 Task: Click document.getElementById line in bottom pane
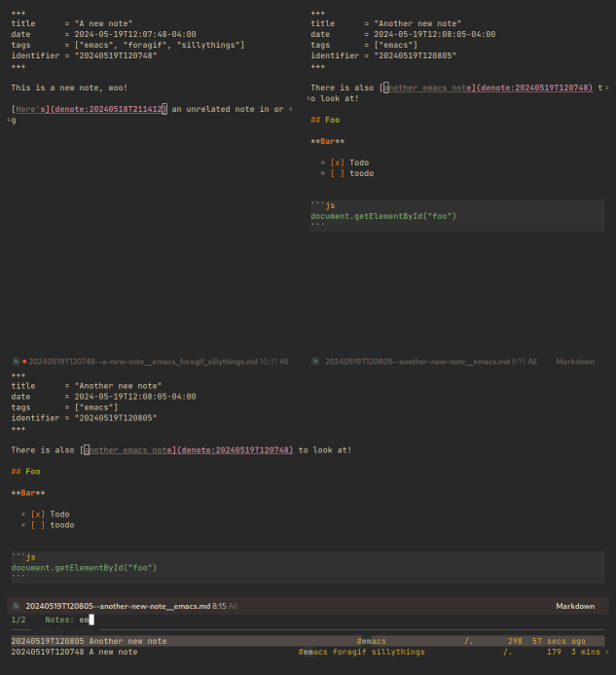[x=84, y=568]
